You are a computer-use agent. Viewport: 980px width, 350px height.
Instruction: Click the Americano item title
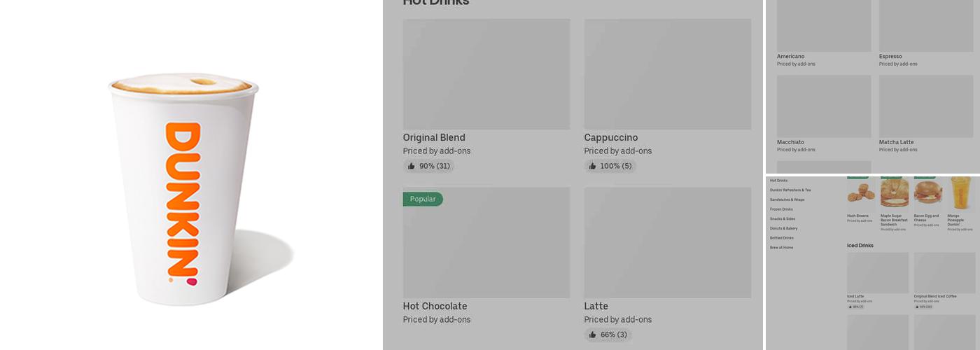[x=790, y=57]
